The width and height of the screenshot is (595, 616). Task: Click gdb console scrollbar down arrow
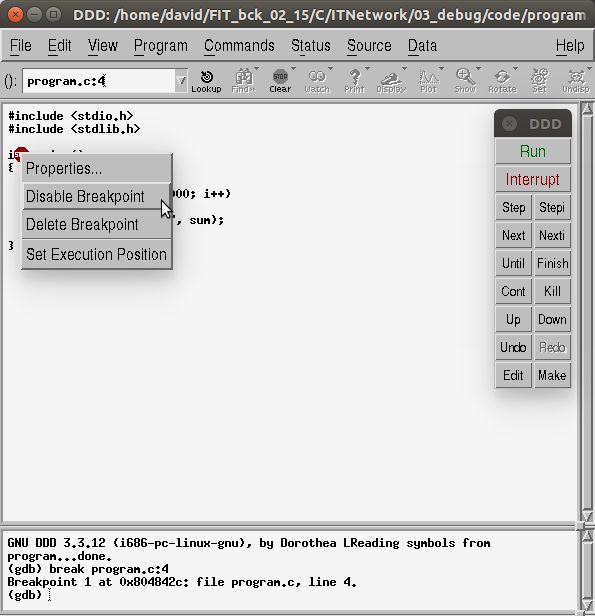pyautogui.click(x=587, y=605)
